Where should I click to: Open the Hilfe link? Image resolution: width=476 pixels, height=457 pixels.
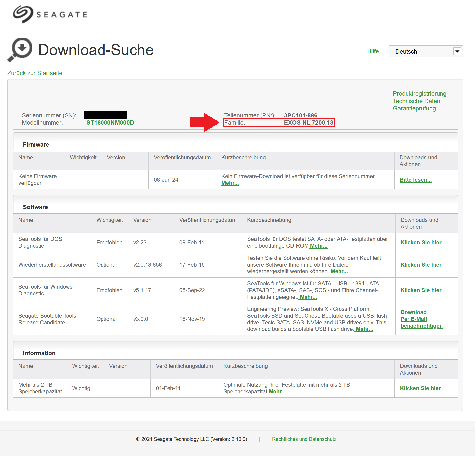coord(373,51)
